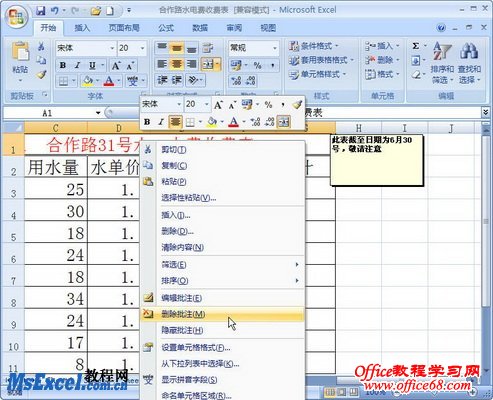Increase font size in ribbon font group
493x400 pixels.
(x=116, y=65)
